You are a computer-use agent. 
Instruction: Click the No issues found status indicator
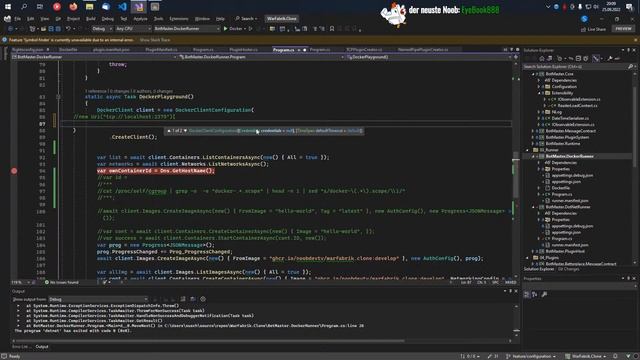tap(62, 282)
